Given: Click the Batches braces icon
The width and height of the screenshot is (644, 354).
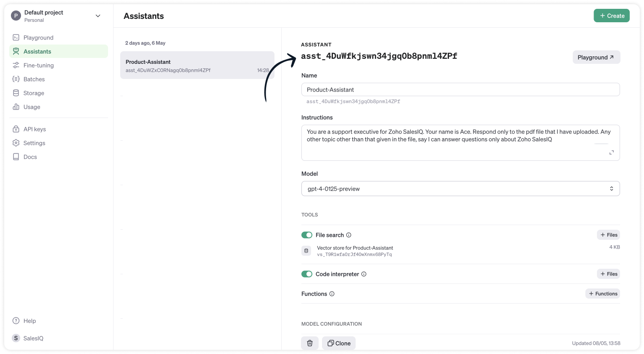Looking at the screenshot, I should 16,79.
